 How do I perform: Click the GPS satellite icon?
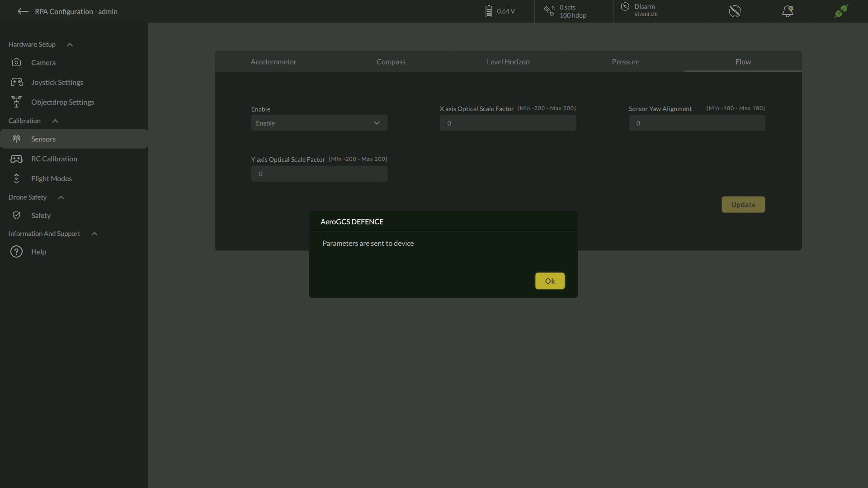coord(549,11)
